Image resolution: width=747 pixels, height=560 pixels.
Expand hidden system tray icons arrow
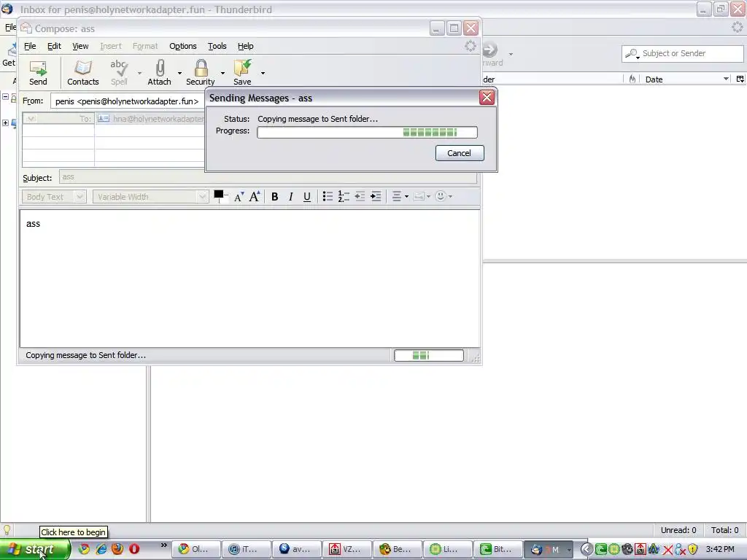pyautogui.click(x=587, y=549)
